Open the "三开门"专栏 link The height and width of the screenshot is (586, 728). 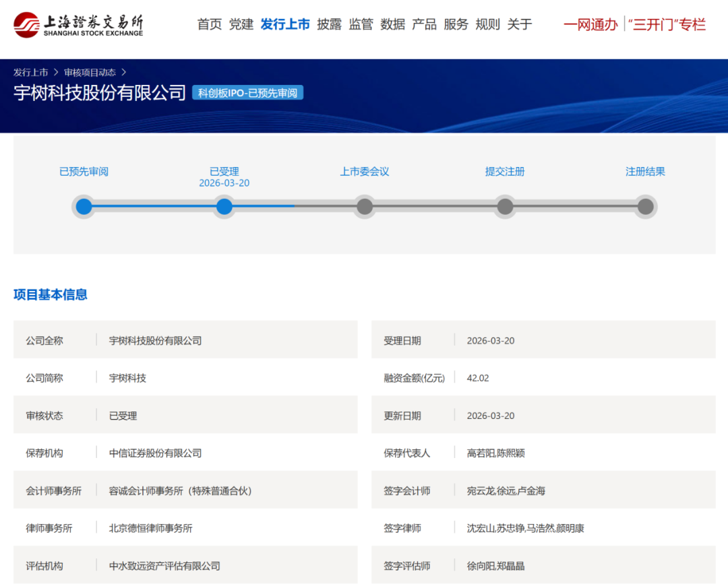pyautogui.click(x=666, y=25)
